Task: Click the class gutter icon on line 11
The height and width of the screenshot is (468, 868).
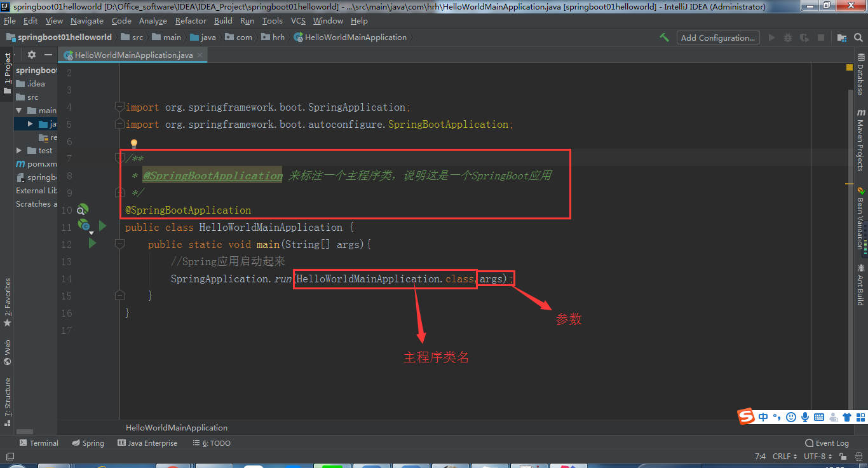Action: click(84, 225)
